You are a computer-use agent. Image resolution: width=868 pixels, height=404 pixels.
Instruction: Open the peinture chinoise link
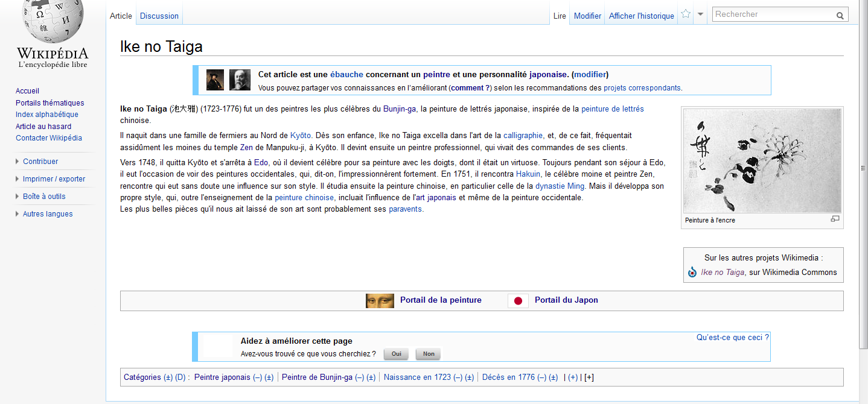tap(304, 198)
